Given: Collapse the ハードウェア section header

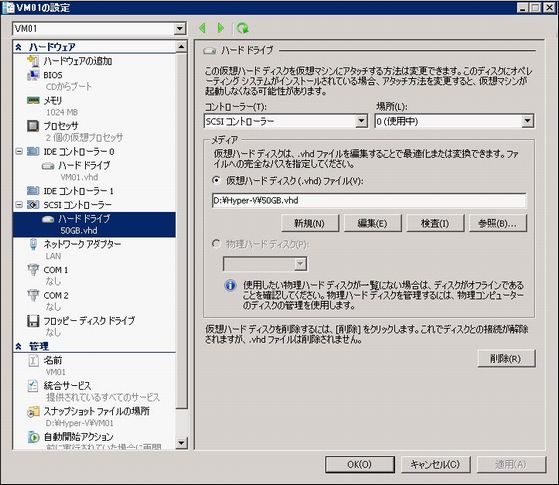Looking at the screenshot, I should (19, 47).
